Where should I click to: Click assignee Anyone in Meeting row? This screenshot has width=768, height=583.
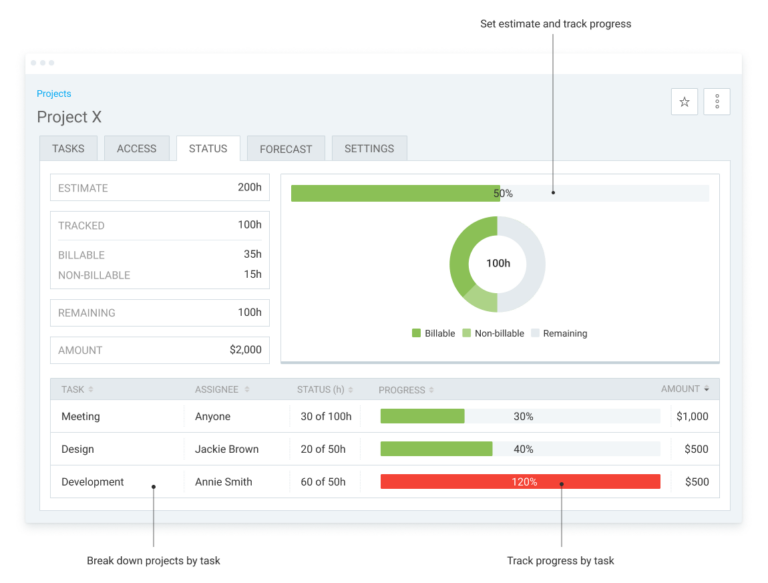[213, 416]
